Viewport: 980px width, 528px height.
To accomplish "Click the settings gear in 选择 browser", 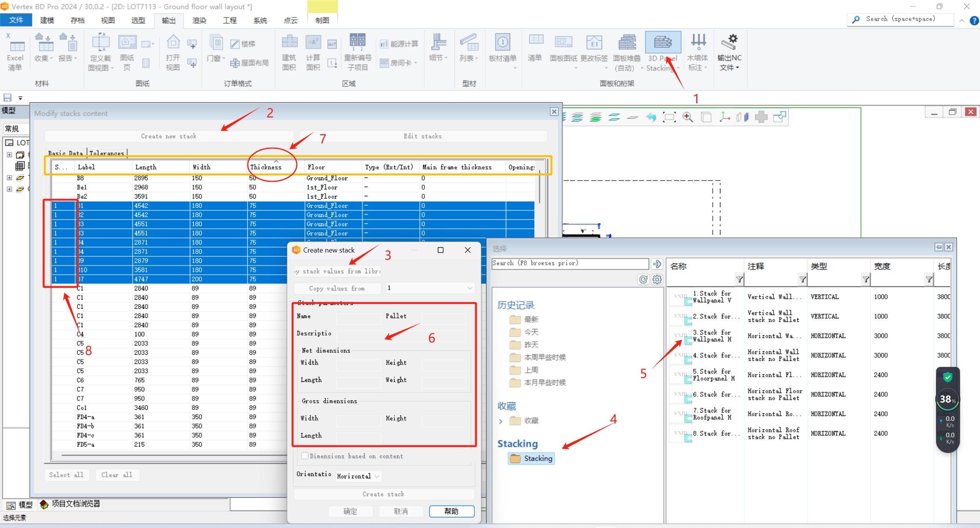I will (x=657, y=280).
